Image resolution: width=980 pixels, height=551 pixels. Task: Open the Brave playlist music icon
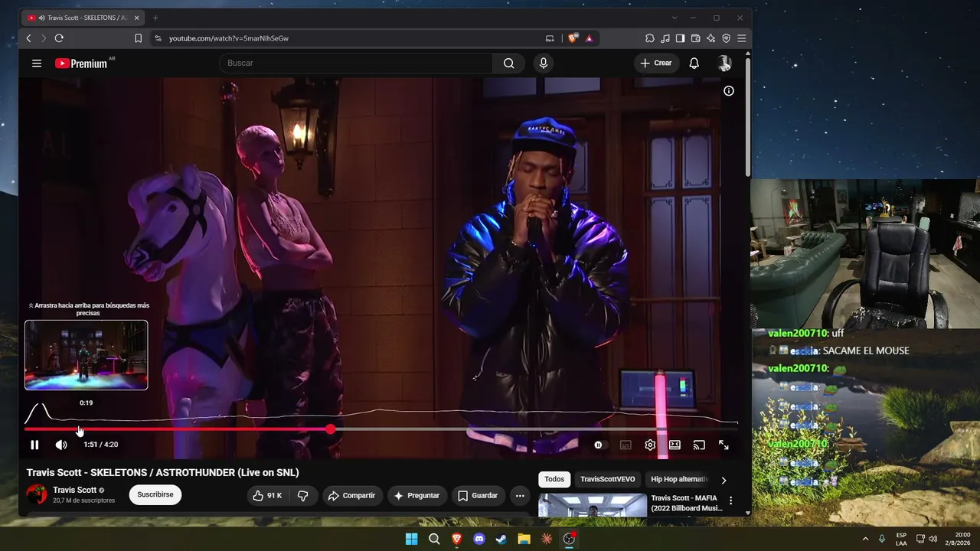pos(665,38)
